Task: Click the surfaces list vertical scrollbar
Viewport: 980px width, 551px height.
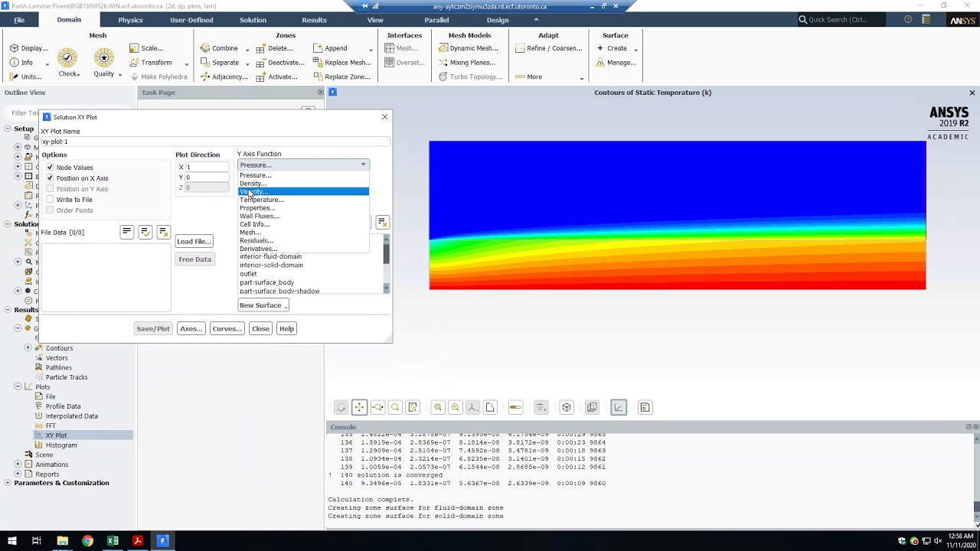Action: tap(386, 264)
